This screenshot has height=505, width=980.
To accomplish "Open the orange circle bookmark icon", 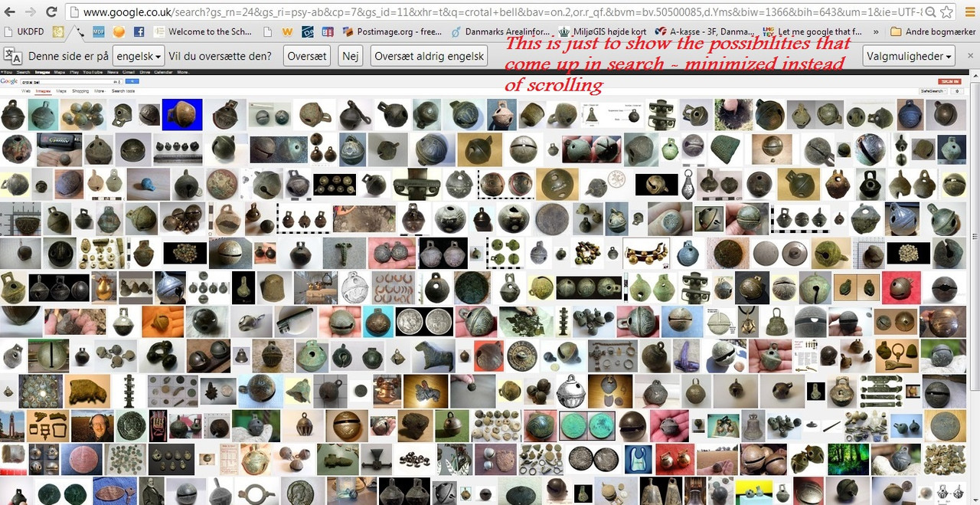I will coord(119,32).
